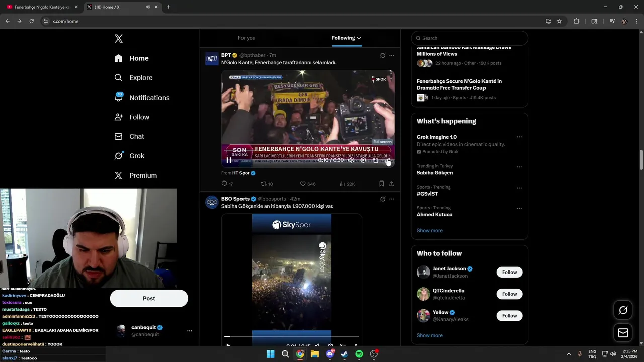This screenshot has width=644, height=362.
Task: Open more options for Sabiha Gökçen trend
Action: click(x=519, y=167)
